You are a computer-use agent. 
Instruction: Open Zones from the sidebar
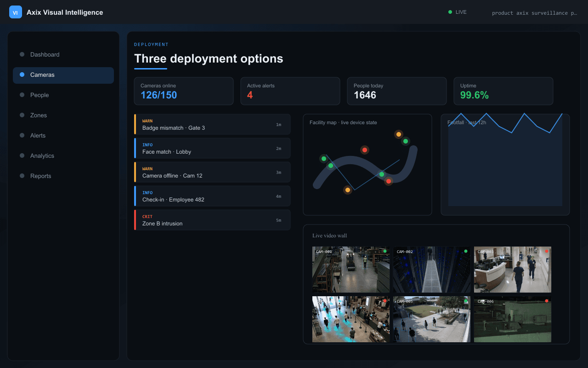click(63, 115)
